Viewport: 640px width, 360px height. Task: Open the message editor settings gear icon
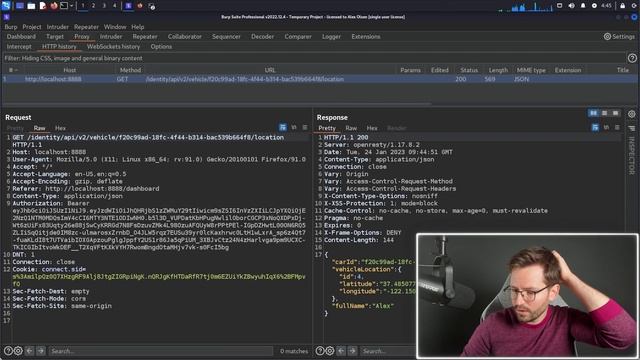632,114
